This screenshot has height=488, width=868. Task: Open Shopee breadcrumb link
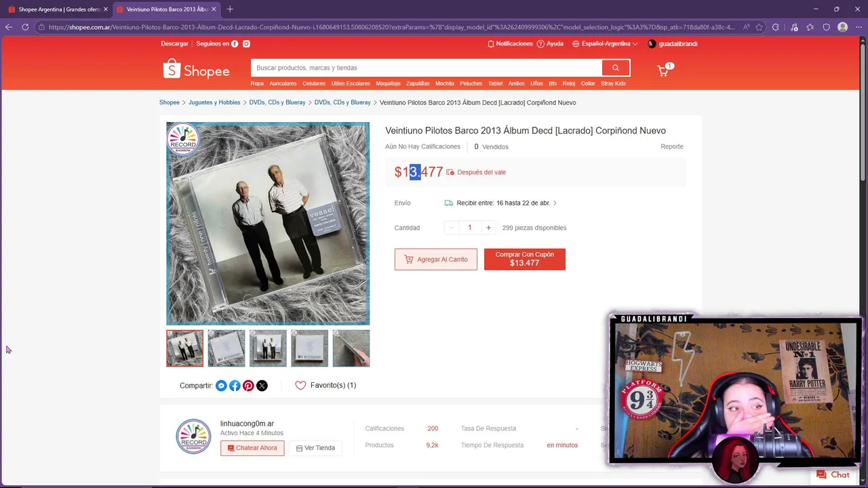170,102
